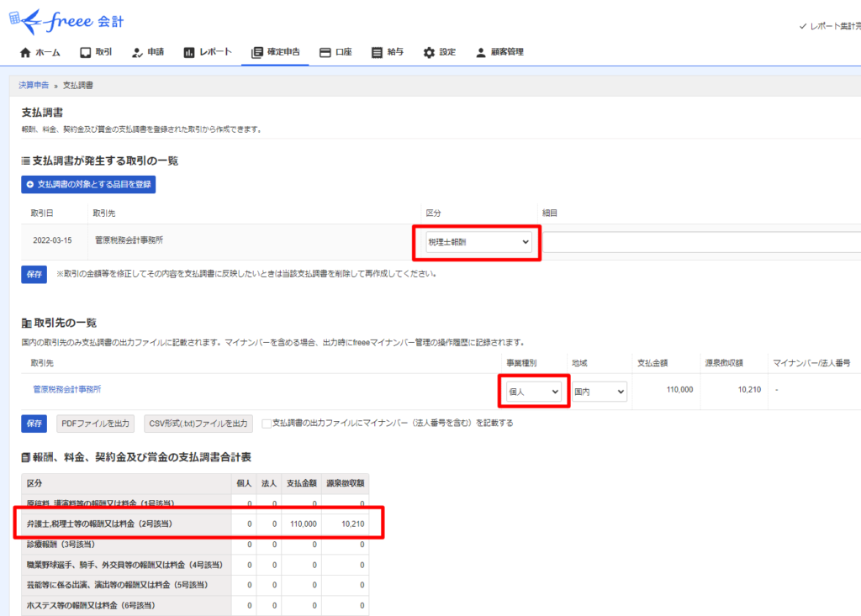Go to 決算申告 breadcrumb link

coord(34,86)
